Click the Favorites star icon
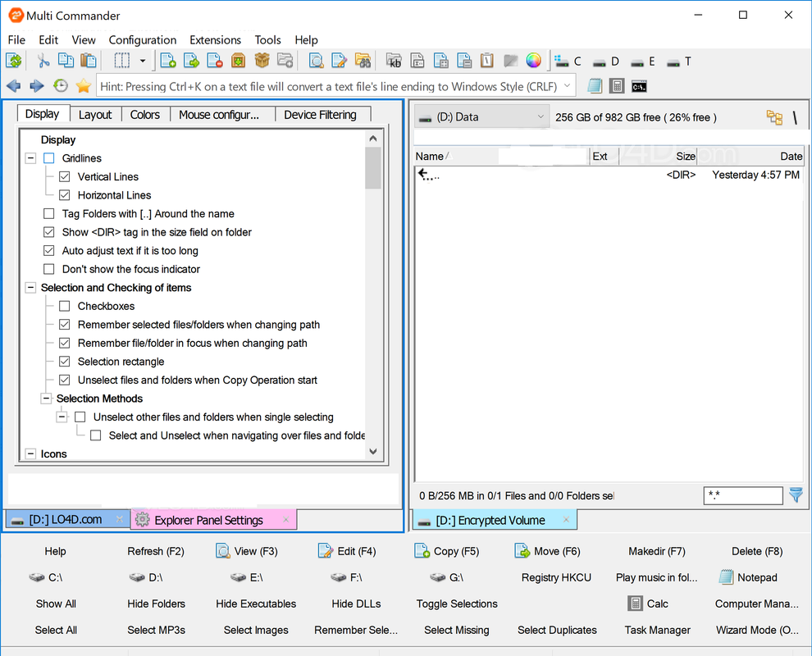The width and height of the screenshot is (812, 656). pos(84,86)
